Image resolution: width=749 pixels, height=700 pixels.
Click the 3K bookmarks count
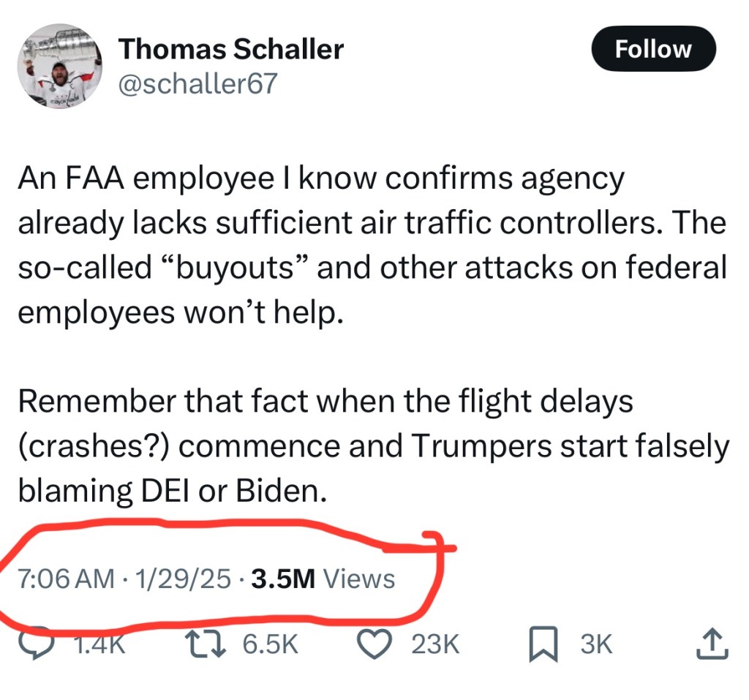[x=595, y=644]
